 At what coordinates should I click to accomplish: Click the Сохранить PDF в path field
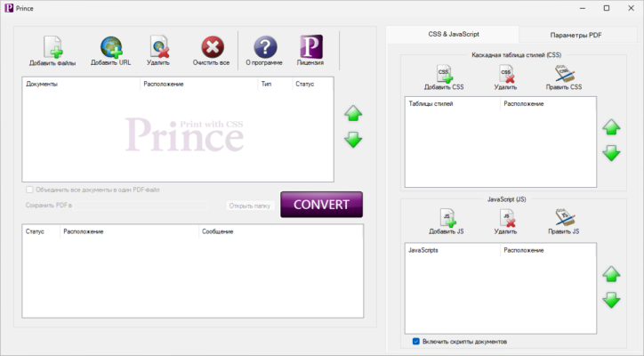click(x=141, y=206)
